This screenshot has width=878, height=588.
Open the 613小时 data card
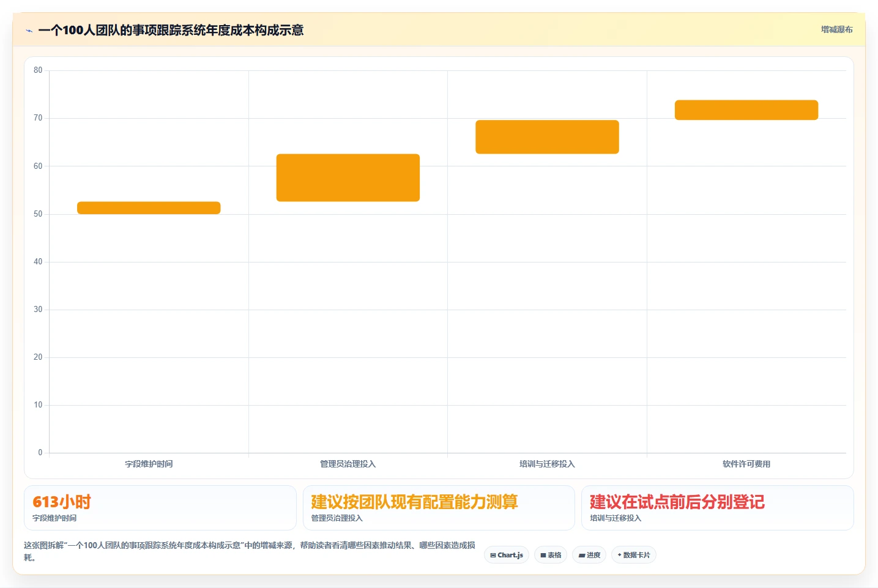click(160, 508)
